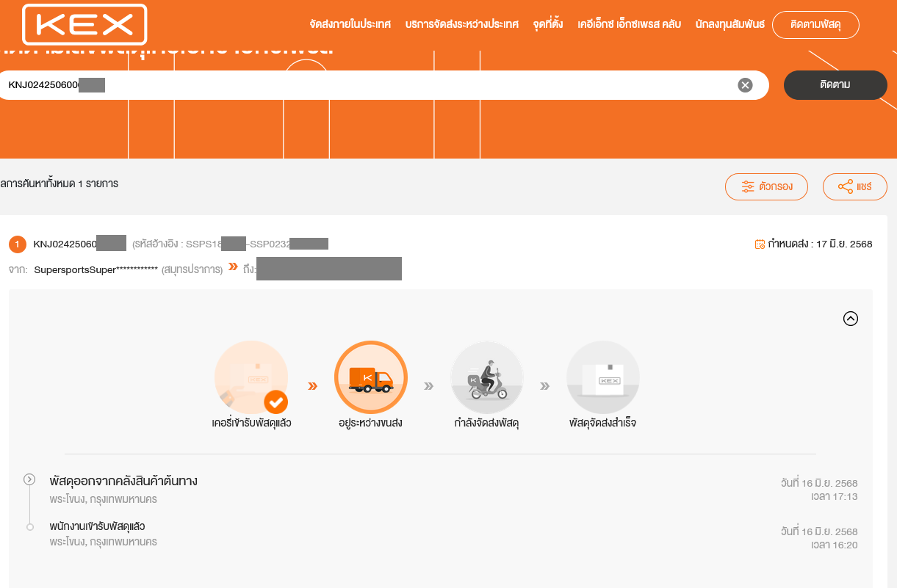Click the พัสดุจัดส่งสำเร็จ step label
Viewport: 897px width, 588px height.
[x=602, y=424]
